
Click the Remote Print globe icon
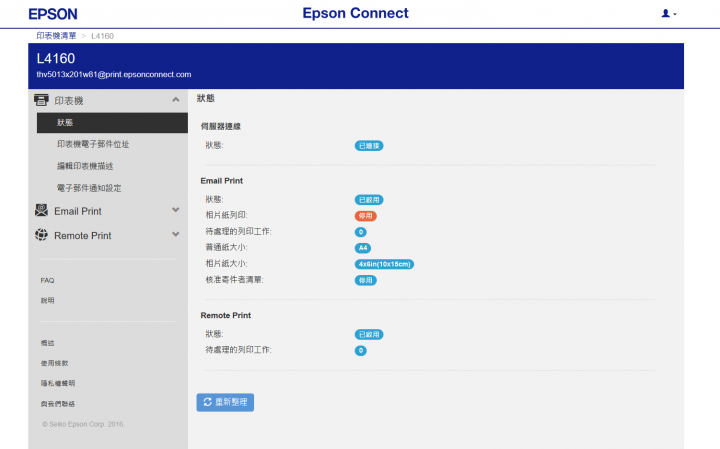[41, 235]
